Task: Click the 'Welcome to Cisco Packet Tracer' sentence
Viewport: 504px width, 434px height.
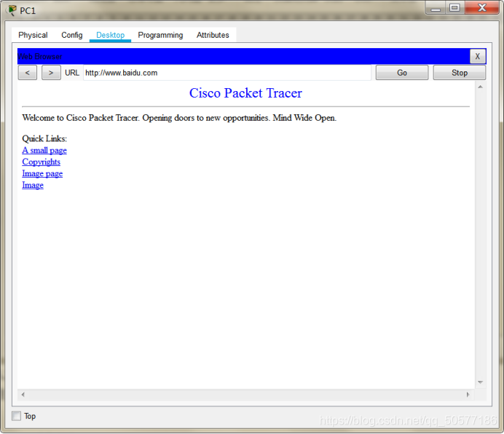Action: (179, 118)
